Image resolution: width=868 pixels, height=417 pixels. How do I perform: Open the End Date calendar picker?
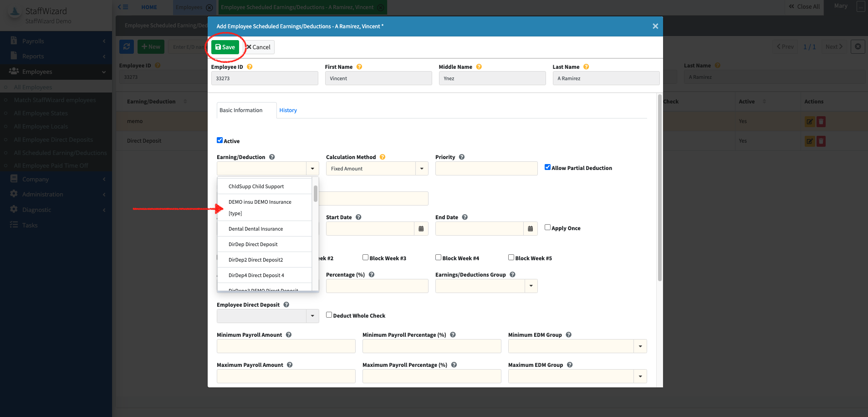tap(530, 229)
